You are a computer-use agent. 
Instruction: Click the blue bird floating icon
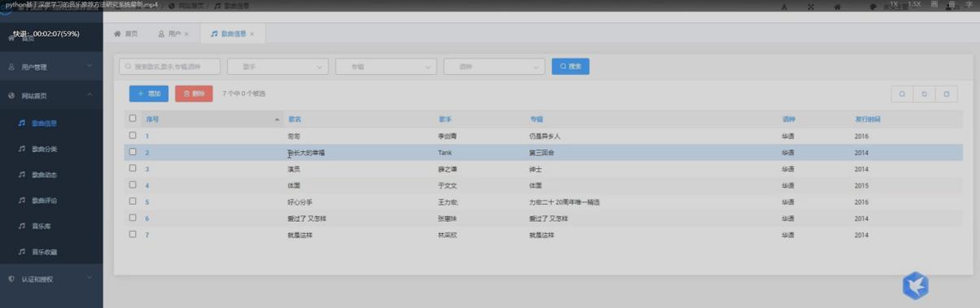tap(916, 286)
